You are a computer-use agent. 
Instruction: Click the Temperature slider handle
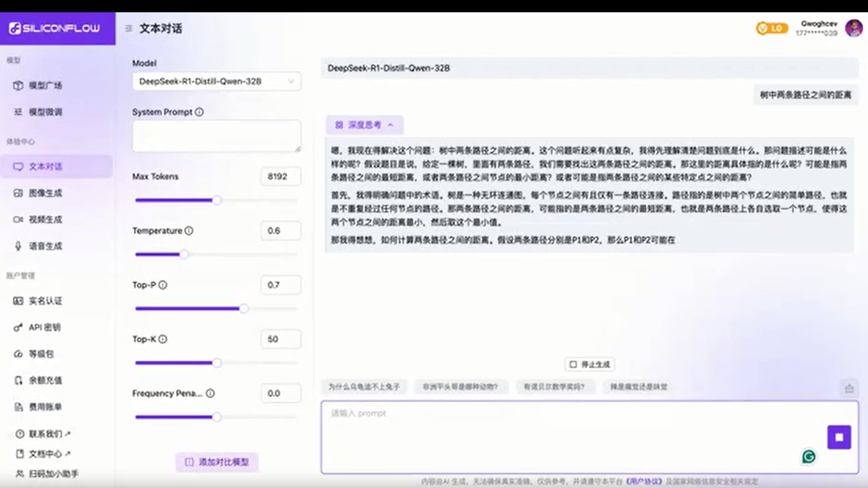point(184,254)
